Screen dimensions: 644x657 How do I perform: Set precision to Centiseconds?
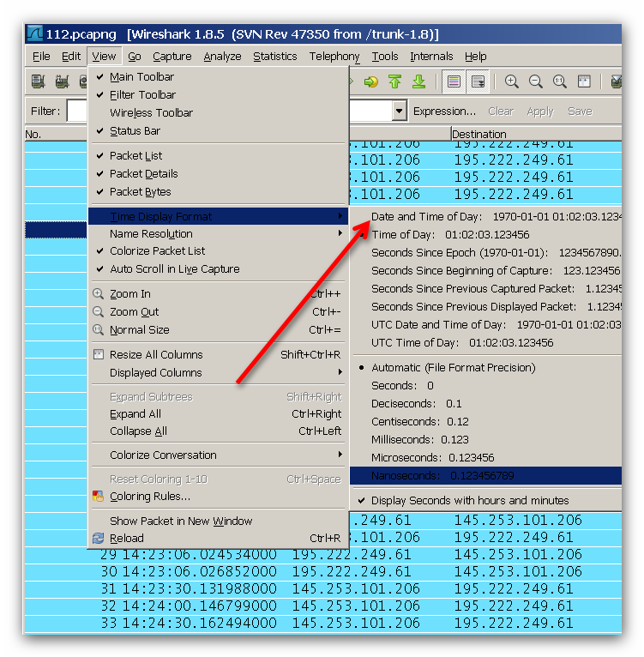click(486, 421)
